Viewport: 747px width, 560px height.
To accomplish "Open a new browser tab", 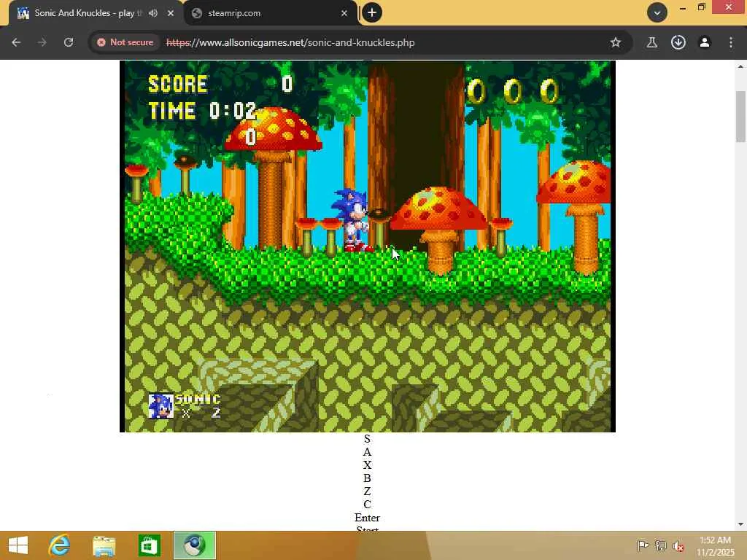I will pos(372,13).
